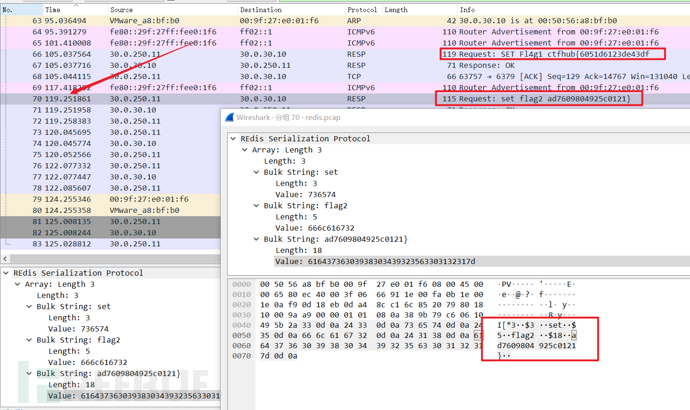
Task: Collapse Array: Length 3 in popup window
Action: point(245,150)
